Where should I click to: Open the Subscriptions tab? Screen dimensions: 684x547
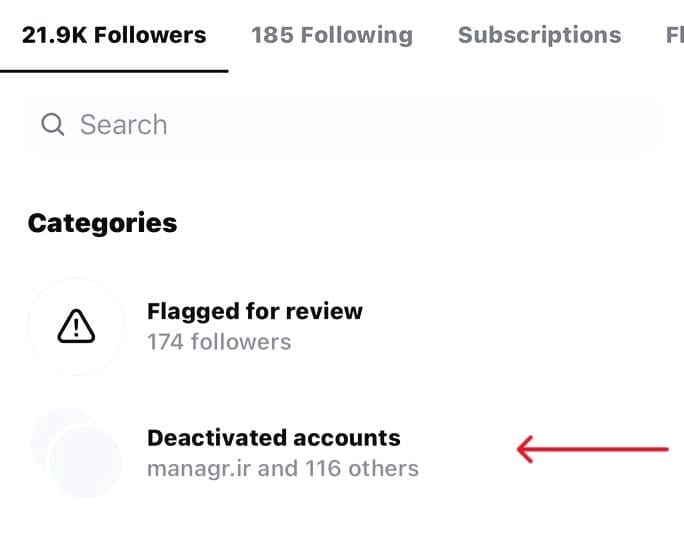tap(539, 35)
